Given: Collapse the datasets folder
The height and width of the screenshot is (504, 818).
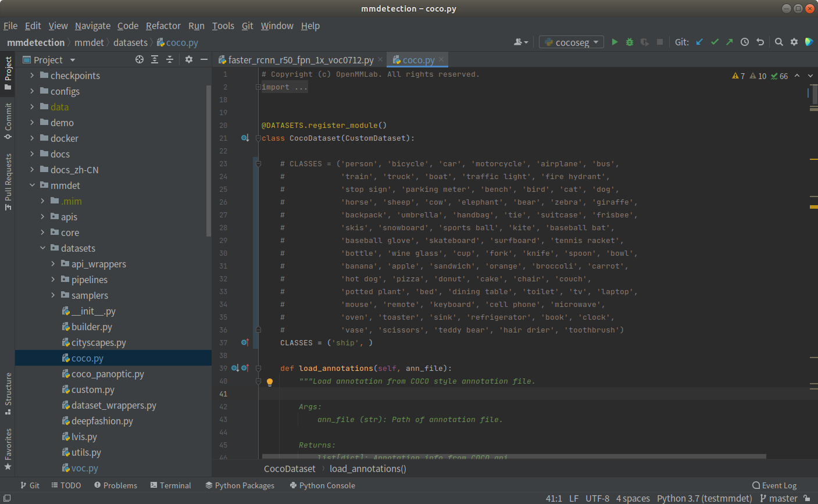Looking at the screenshot, I should (42, 248).
